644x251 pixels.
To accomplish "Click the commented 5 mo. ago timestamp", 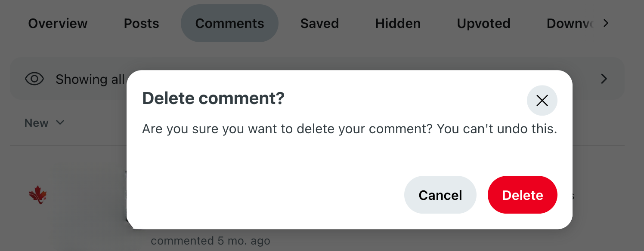I will click(210, 241).
